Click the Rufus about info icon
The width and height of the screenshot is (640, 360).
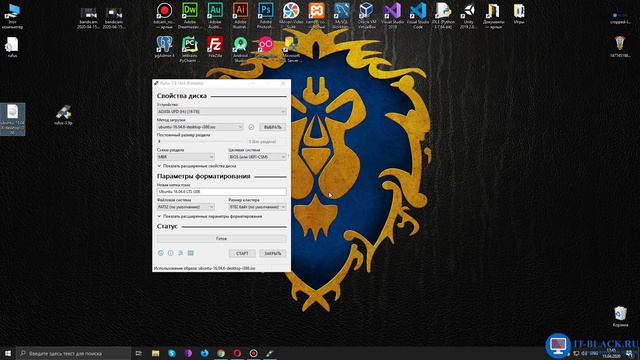pyautogui.click(x=171, y=253)
